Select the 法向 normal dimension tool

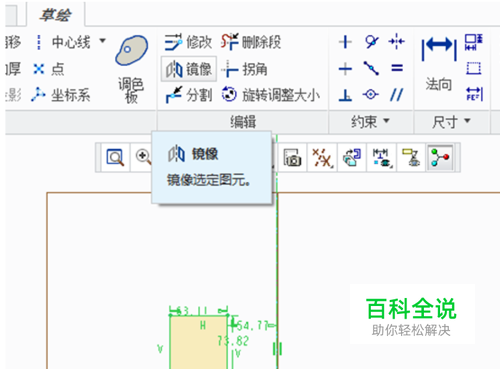tap(439, 63)
